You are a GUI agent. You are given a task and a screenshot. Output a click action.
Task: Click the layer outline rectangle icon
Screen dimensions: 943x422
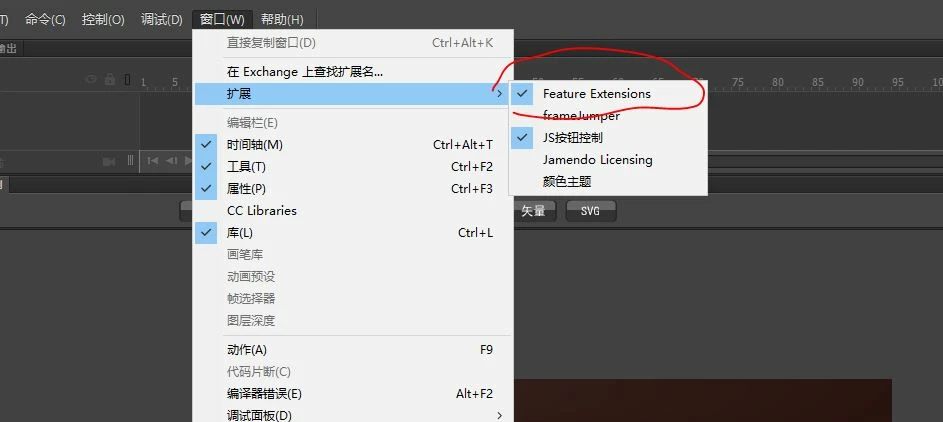pos(127,79)
